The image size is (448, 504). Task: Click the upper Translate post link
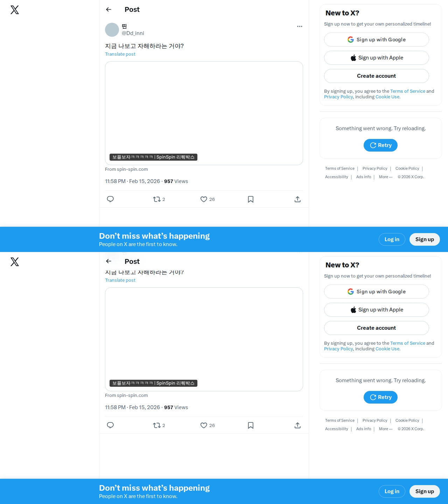point(120,54)
